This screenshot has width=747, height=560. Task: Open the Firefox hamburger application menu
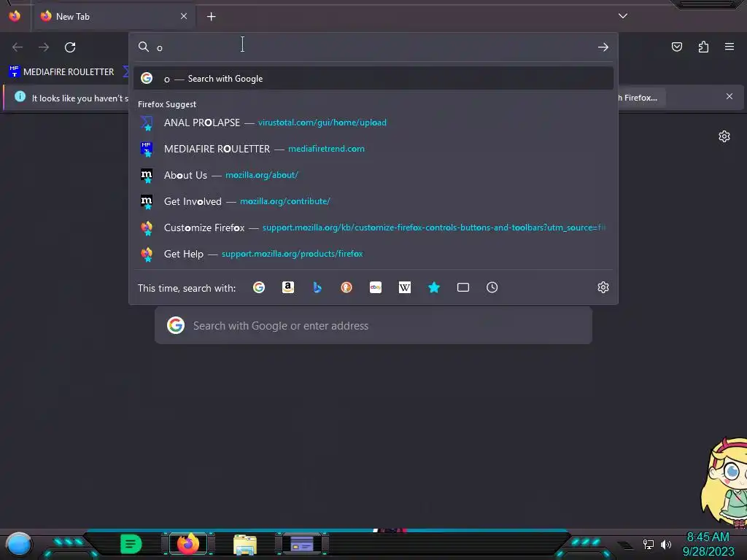pos(729,47)
